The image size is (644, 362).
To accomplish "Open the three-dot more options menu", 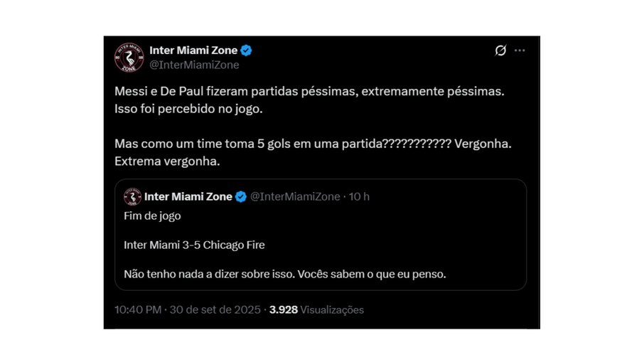I will click(x=520, y=50).
